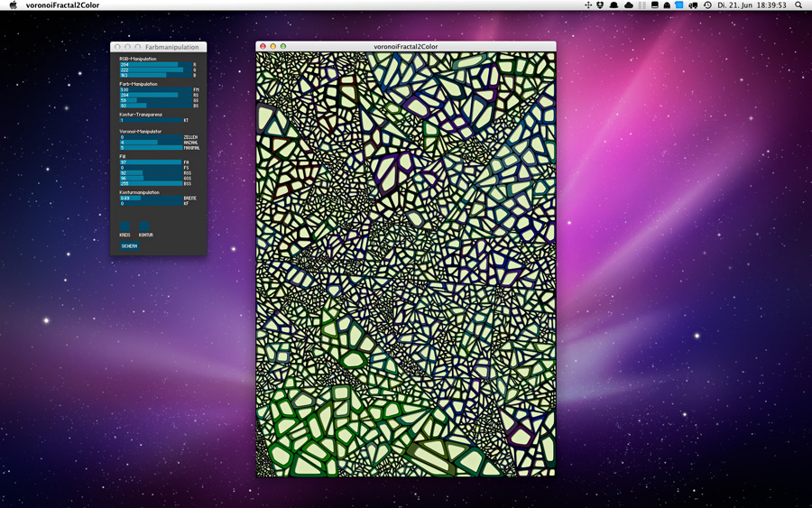Screen dimensions: 812x508
Task: Click the bowler hat menu bar icon
Action: [x=614, y=5]
